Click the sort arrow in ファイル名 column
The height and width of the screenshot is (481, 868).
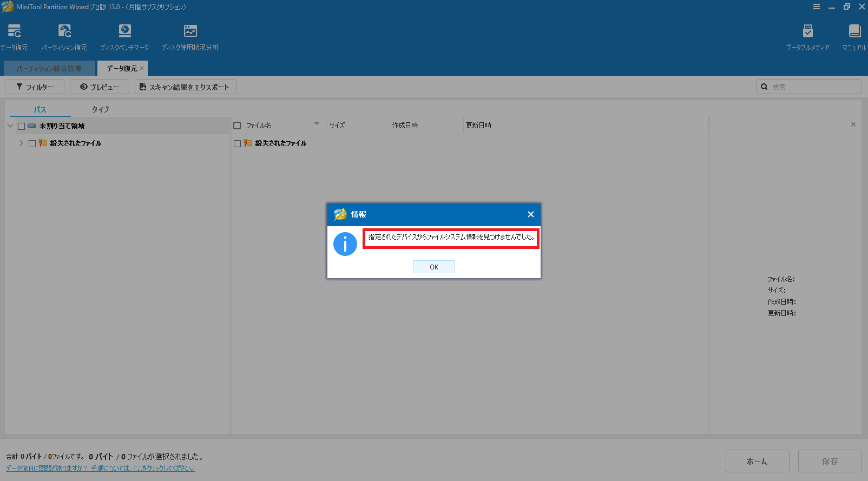click(317, 124)
